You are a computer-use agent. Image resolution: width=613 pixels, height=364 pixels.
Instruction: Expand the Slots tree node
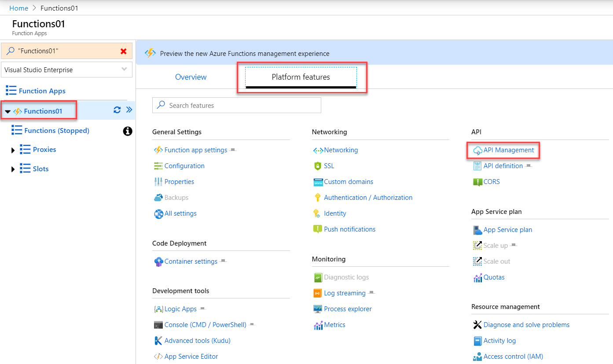13,169
